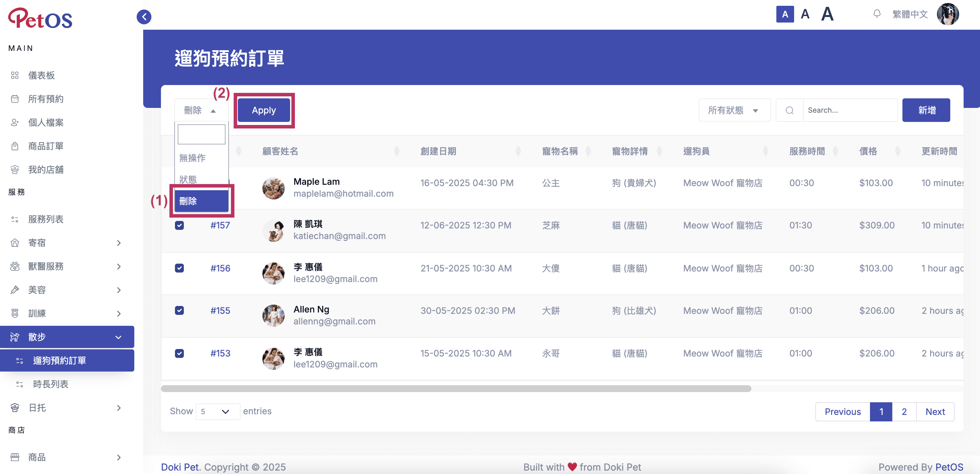Choose 狀態 in the action list
This screenshot has height=474, width=980.
click(x=201, y=179)
